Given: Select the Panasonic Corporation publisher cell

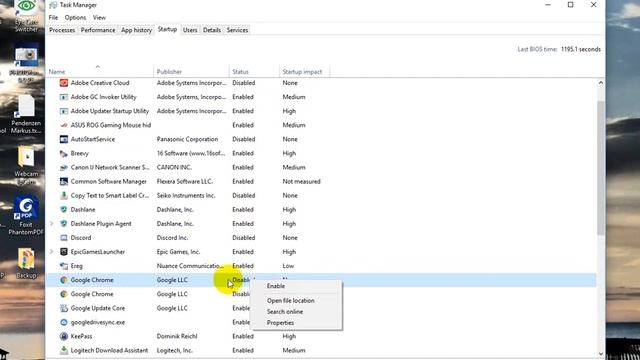Looking at the screenshot, I should [187, 139].
